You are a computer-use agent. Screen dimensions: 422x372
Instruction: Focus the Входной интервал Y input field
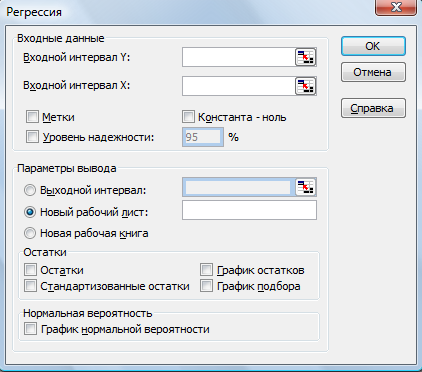point(239,57)
